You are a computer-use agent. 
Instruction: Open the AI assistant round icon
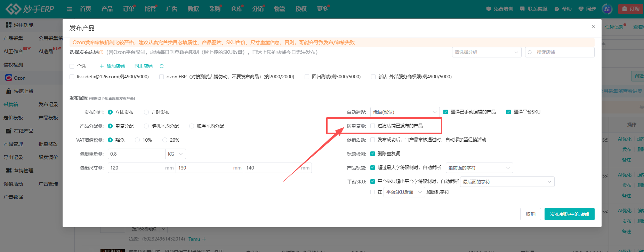pos(607,9)
